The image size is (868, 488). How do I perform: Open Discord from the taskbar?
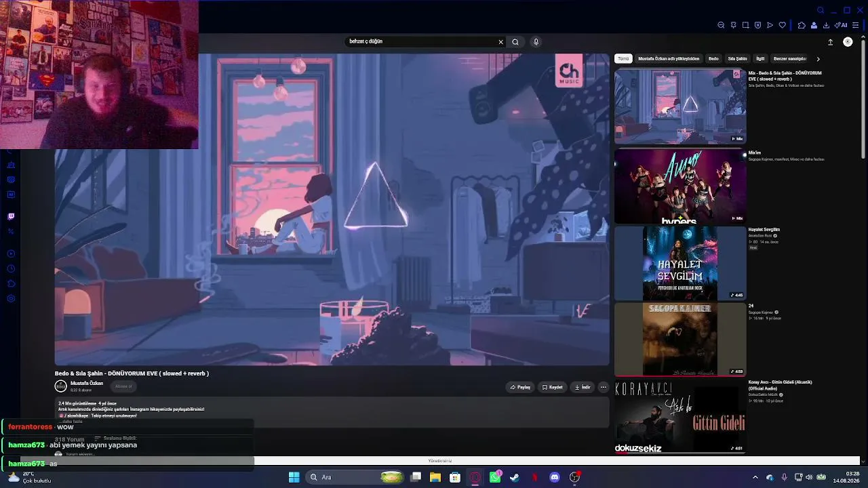coord(555,477)
